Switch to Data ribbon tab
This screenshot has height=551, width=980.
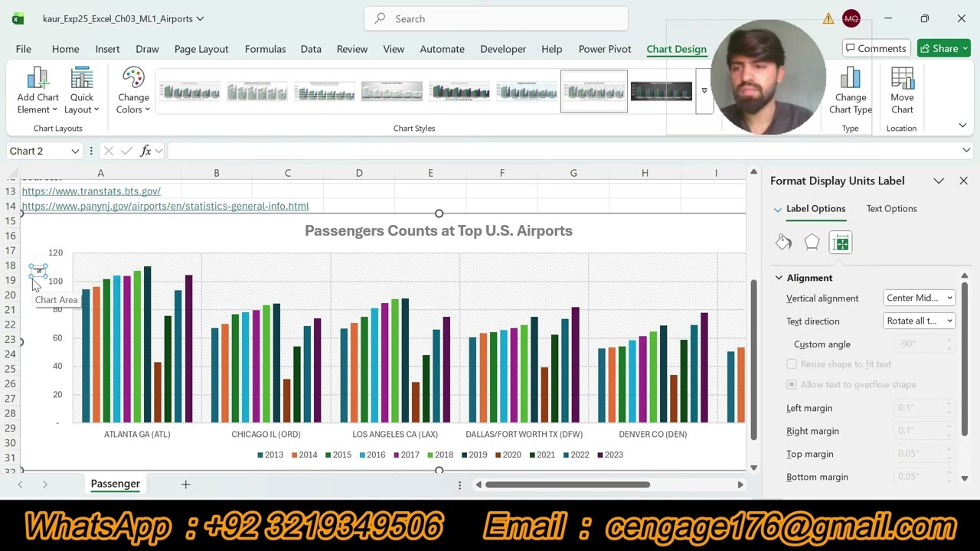tap(311, 49)
